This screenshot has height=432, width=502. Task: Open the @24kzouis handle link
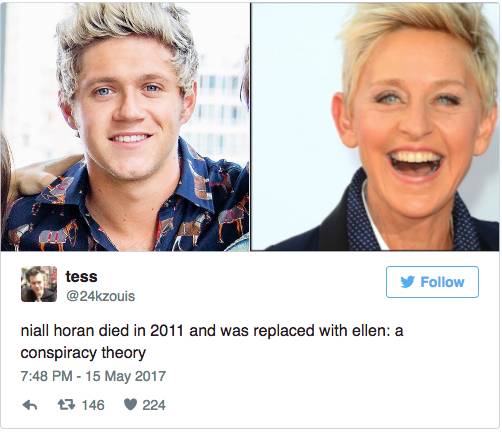[x=100, y=296]
